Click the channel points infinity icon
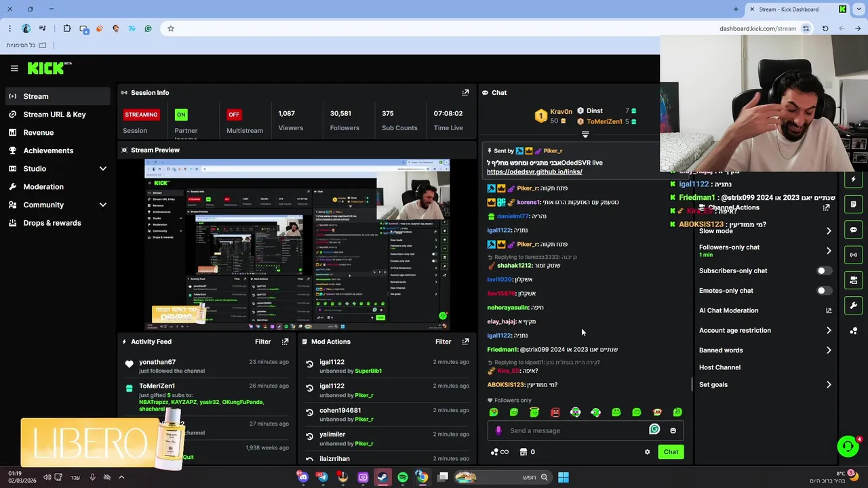This screenshot has width=868, height=488. 499,452
